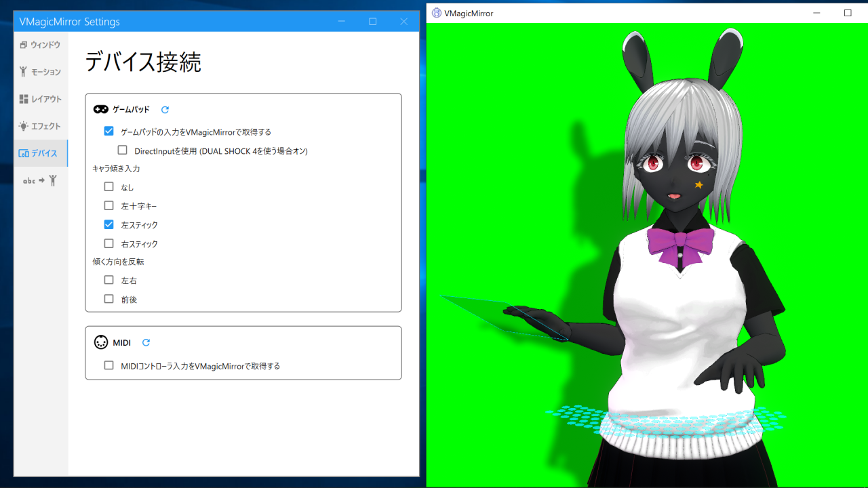Click the キャラ傾き入力 section label
Screen dimensions: 868x488
(x=116, y=168)
